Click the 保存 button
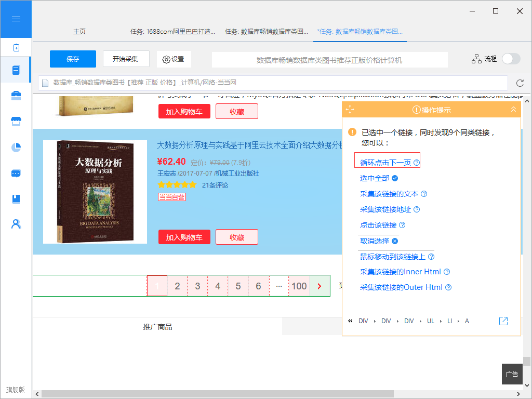The image size is (532, 399). pyautogui.click(x=73, y=59)
